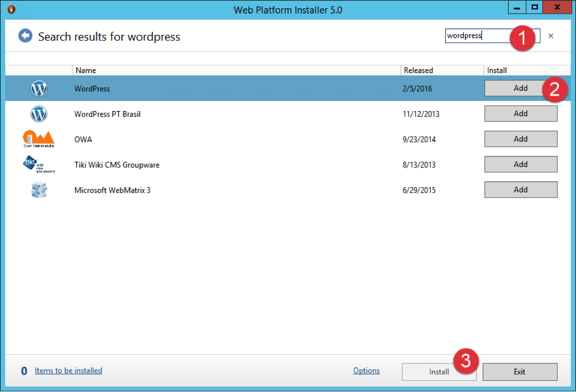Open the Options settings
The height and width of the screenshot is (392, 576).
[366, 370]
